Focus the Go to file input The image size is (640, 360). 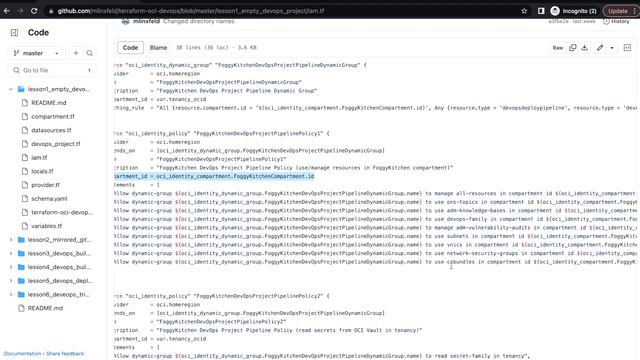point(52,70)
